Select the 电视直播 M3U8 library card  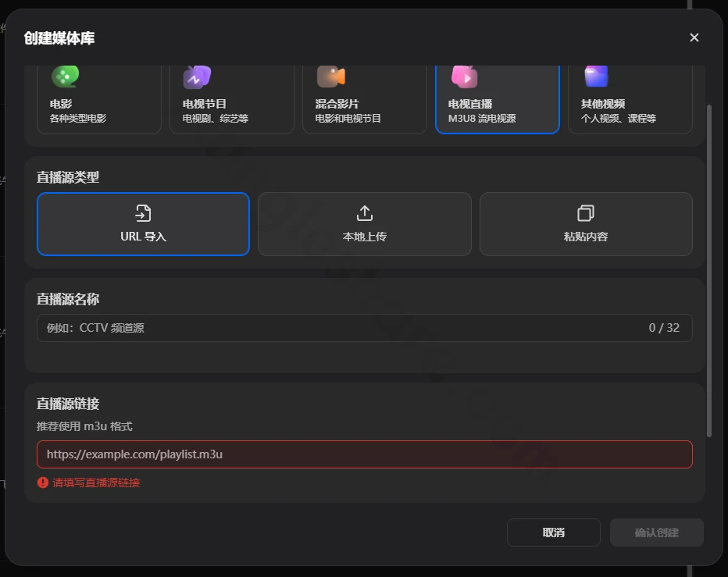(498, 99)
